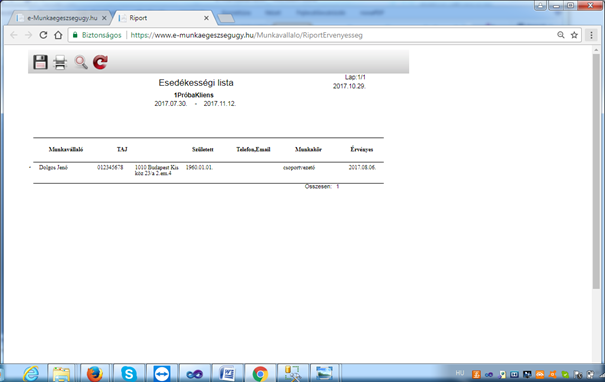
Task: Open the magnifier search tool in report toolbar
Action: tap(81, 62)
